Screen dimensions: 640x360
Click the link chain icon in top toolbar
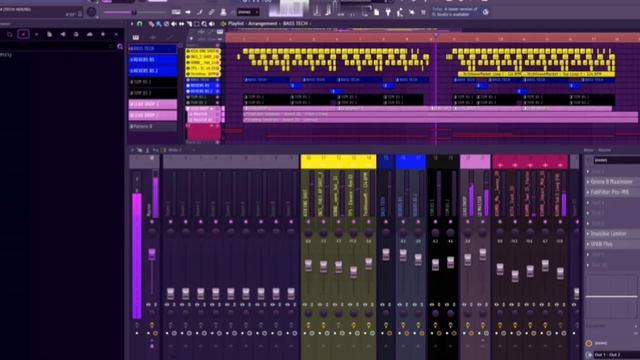tap(211, 12)
